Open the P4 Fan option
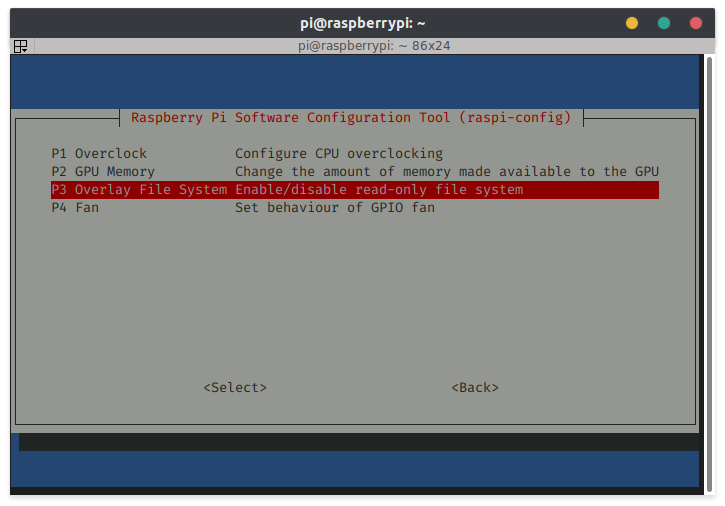 click(355, 208)
